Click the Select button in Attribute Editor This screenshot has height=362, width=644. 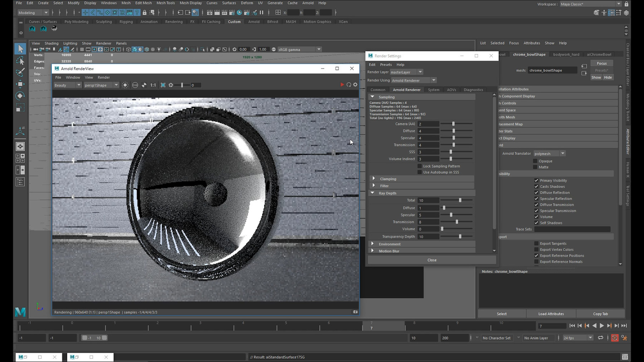pyautogui.click(x=502, y=314)
